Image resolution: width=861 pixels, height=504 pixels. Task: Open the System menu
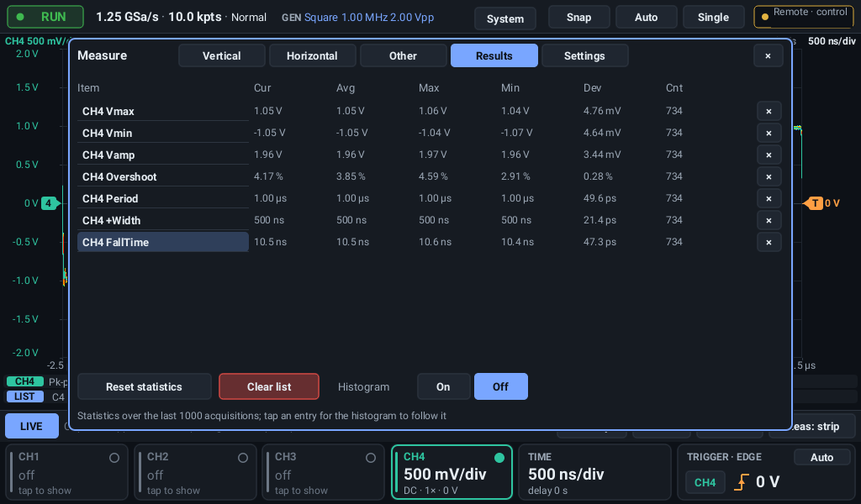point(505,18)
